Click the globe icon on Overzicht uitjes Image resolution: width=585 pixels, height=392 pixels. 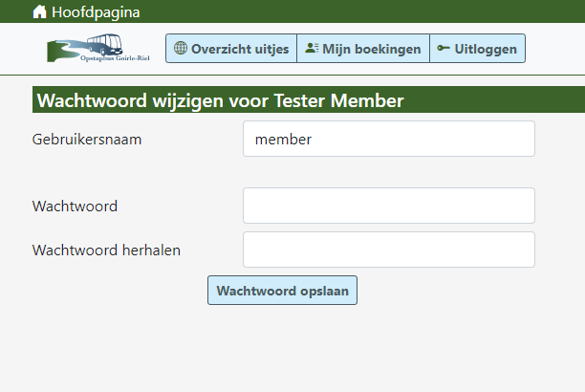point(181,48)
